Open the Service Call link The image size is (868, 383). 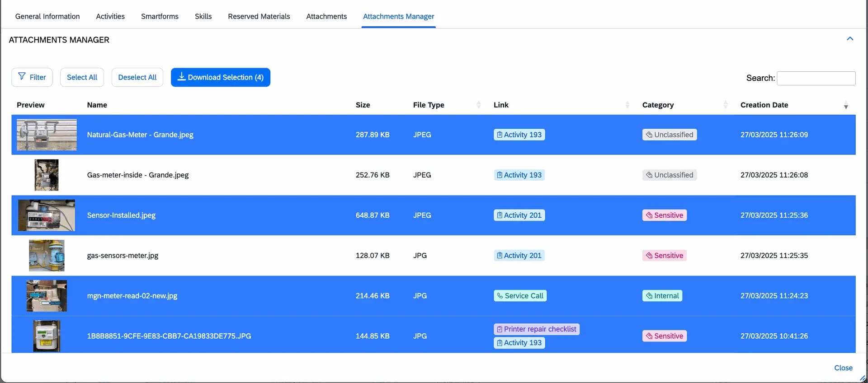(x=520, y=296)
